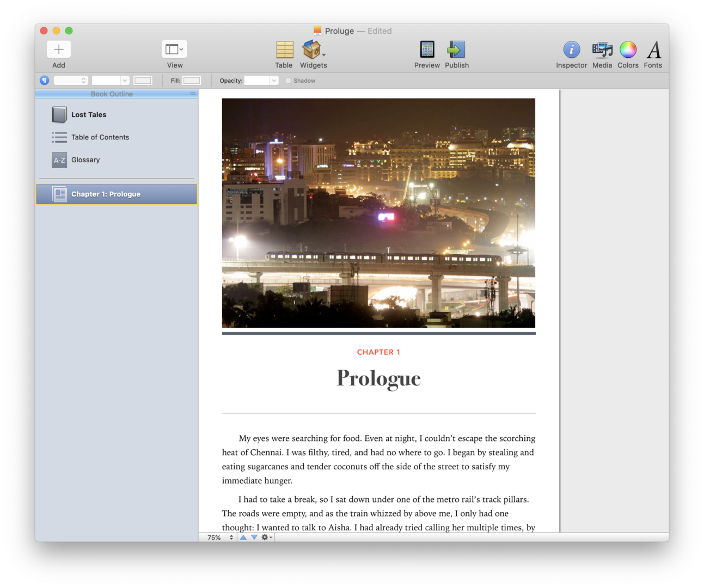Image resolution: width=704 pixels, height=588 pixels.
Task: Go to next page with down arrow
Action: click(254, 537)
